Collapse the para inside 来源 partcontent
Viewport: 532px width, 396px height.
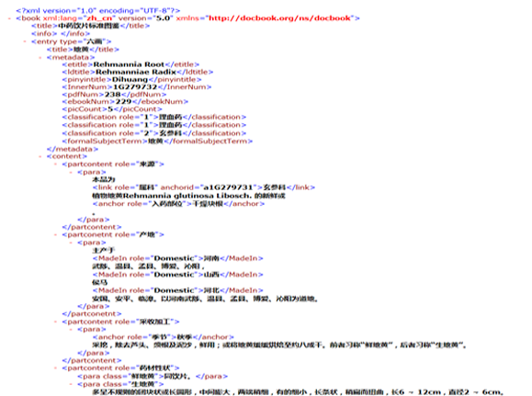coord(71,173)
